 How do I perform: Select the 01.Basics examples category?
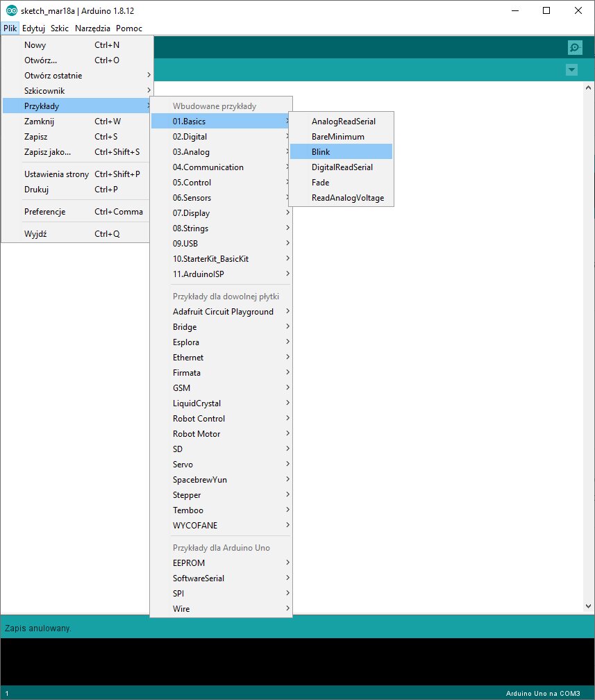pos(221,122)
